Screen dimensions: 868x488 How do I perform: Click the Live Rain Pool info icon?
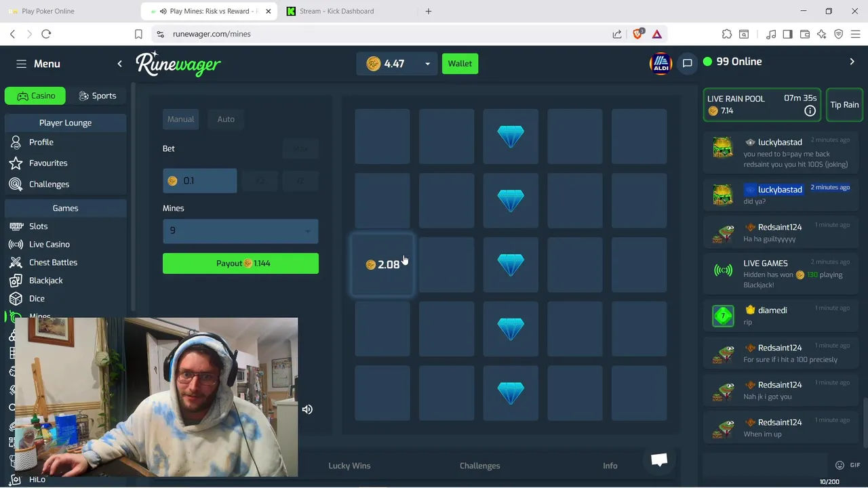pyautogui.click(x=810, y=111)
